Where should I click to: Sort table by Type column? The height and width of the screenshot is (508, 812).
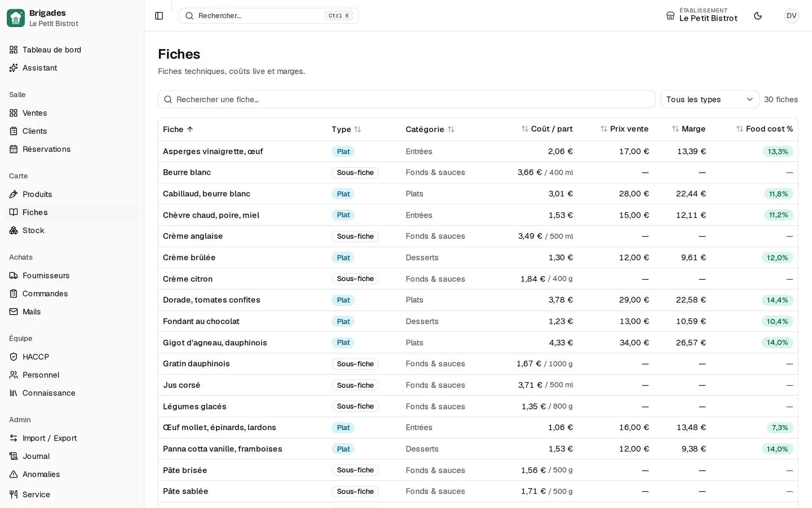(x=346, y=129)
